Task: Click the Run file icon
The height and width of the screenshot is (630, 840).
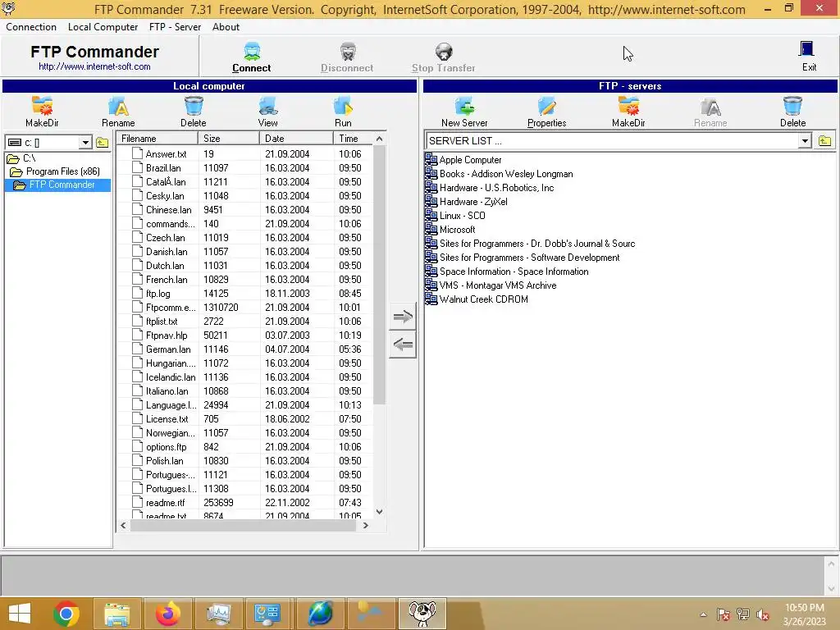Action: click(x=343, y=106)
